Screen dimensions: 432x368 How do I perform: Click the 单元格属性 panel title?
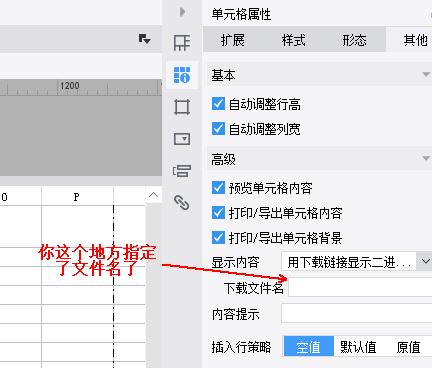pos(241,14)
